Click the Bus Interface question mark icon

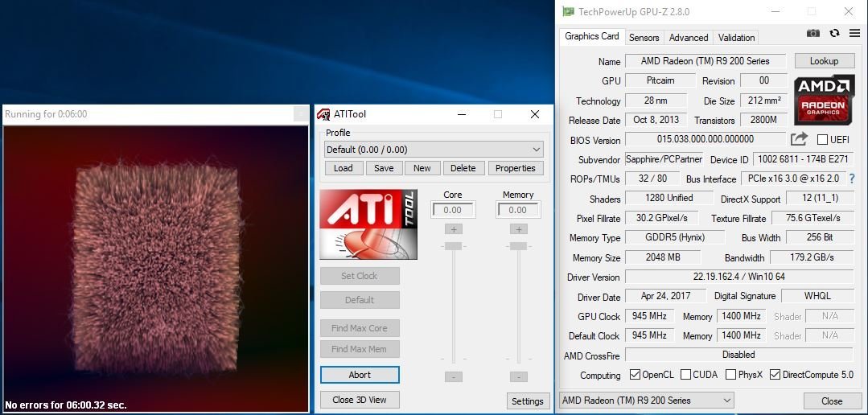851,179
